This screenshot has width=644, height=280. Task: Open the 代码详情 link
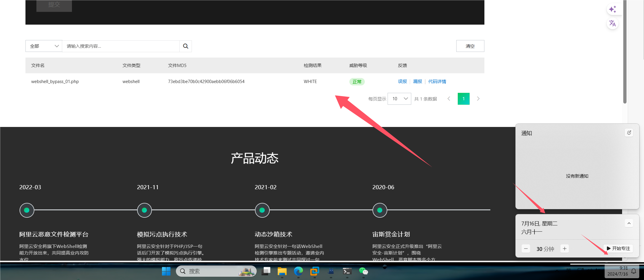pyautogui.click(x=437, y=82)
